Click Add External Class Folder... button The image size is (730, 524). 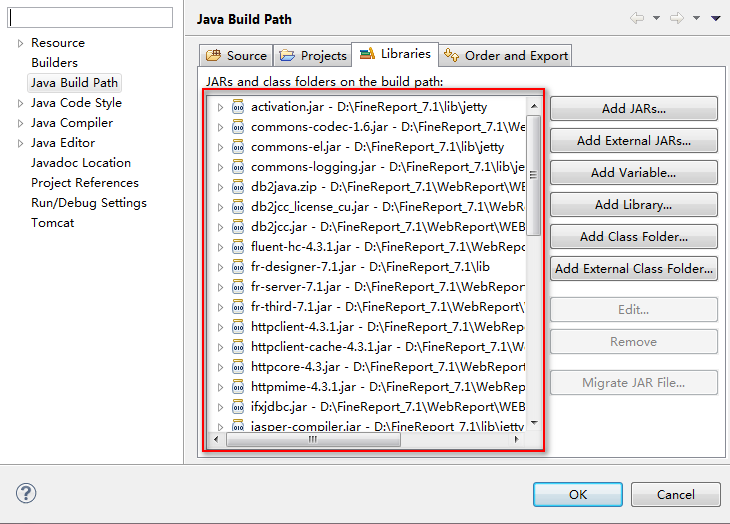[634, 269]
